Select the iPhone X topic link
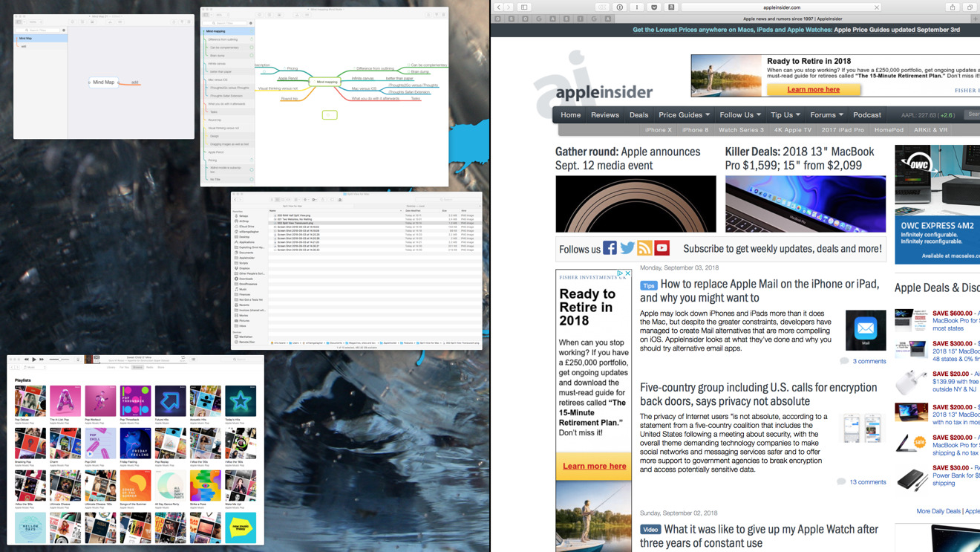 coord(658,130)
